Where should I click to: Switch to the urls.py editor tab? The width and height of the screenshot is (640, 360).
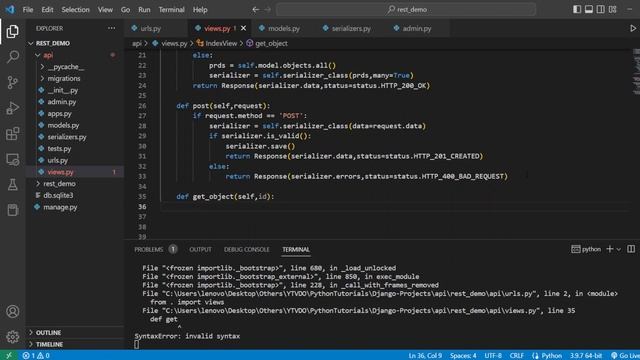pyautogui.click(x=156, y=28)
